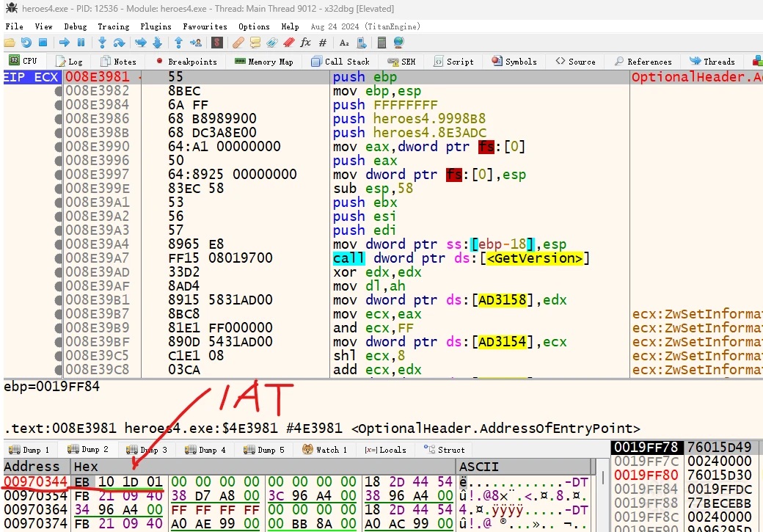Toggle breakpoint bullet at 008E3990

[59, 147]
